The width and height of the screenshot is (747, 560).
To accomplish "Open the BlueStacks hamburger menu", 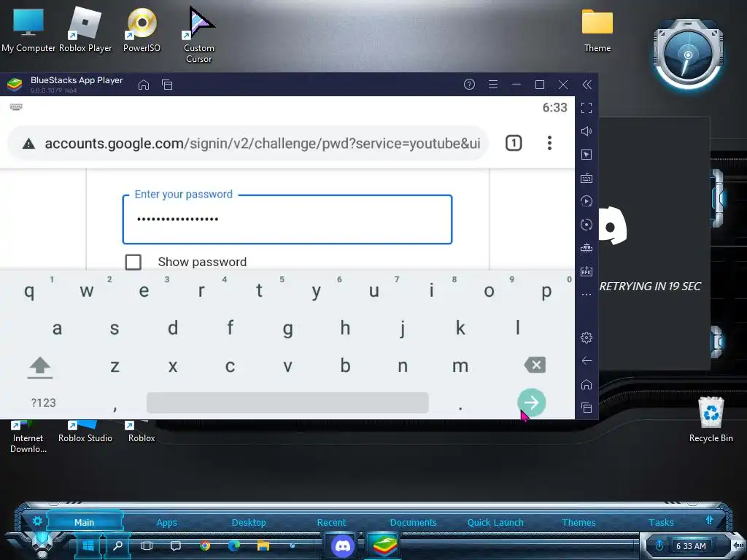I will coord(493,85).
